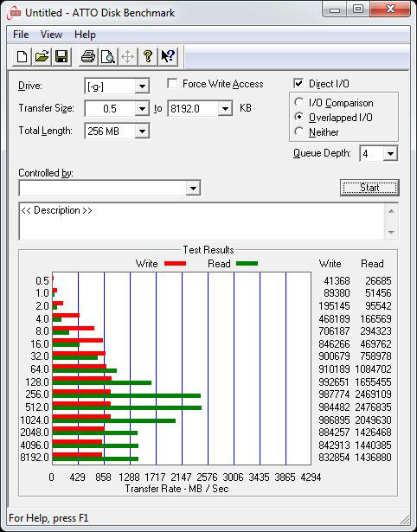This screenshot has height=532, width=417.
Task: Activate context help arrow-question icon
Action: 168,56
